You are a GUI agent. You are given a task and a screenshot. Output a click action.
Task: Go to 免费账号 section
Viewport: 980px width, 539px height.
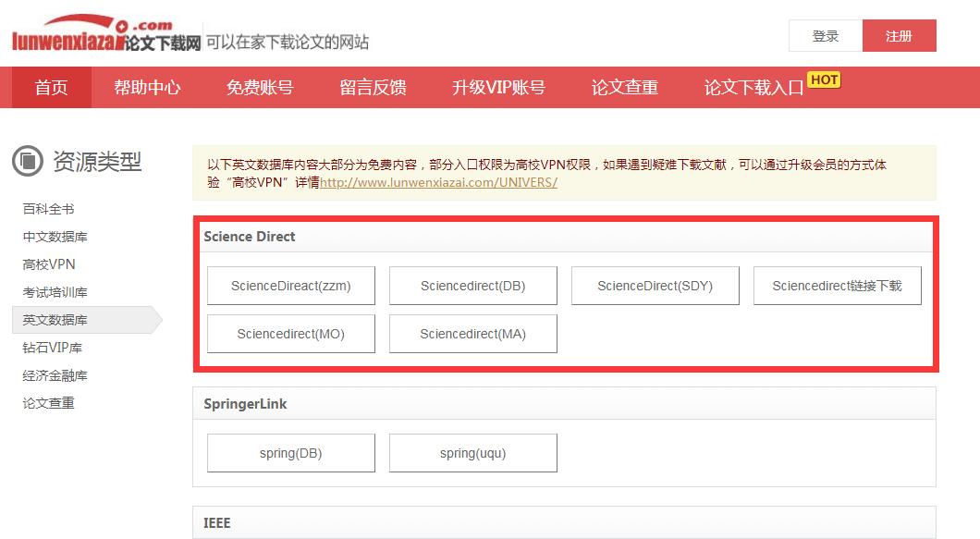tap(260, 88)
